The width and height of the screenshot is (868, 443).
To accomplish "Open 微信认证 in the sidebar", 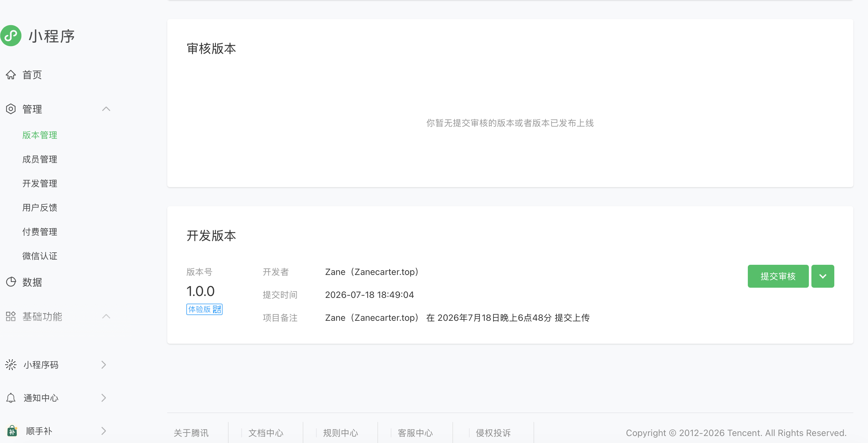I will [x=40, y=256].
